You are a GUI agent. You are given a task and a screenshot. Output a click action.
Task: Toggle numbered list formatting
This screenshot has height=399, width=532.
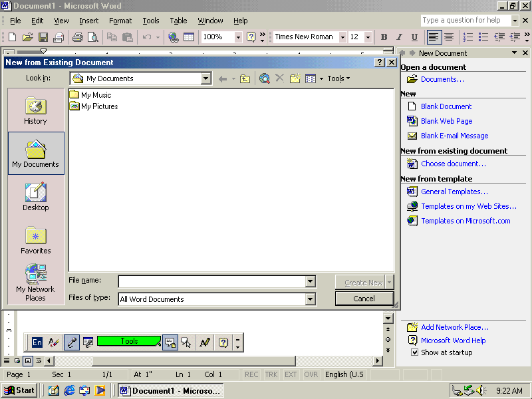click(x=468, y=37)
